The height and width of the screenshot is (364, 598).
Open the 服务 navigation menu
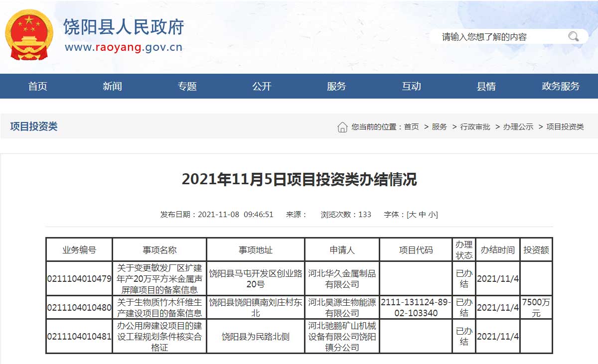coord(336,86)
